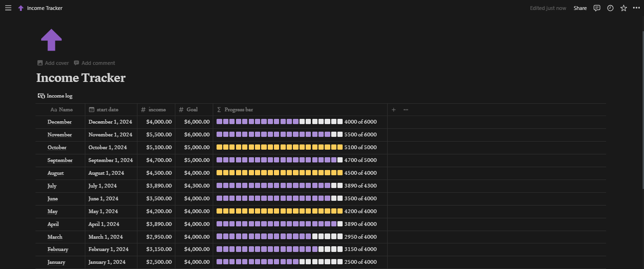Click the March 1, 2024 date cell

[111, 237]
